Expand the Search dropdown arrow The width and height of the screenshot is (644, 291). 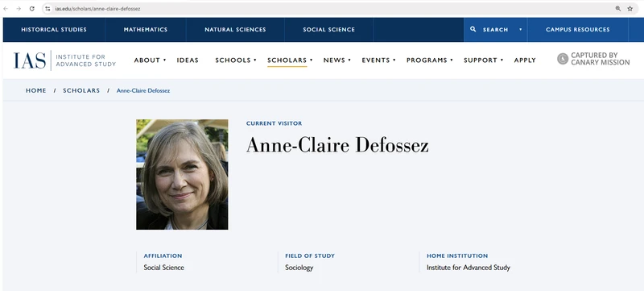coord(521,30)
